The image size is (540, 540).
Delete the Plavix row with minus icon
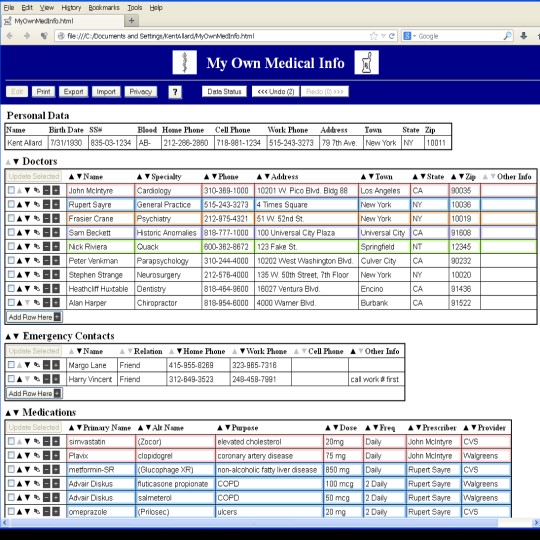46,455
